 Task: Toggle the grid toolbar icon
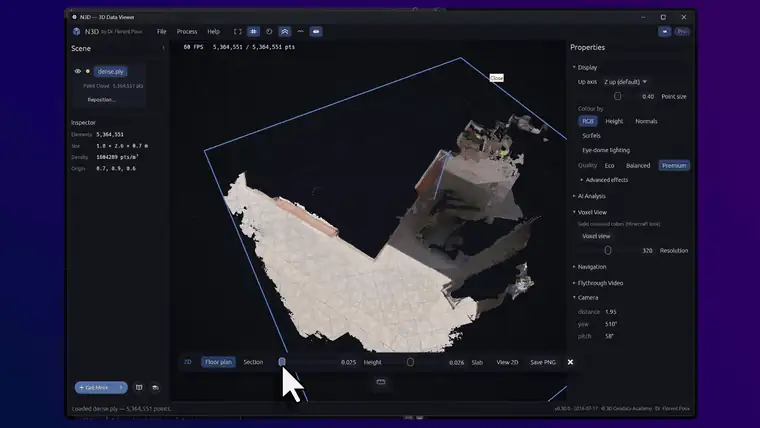pyautogui.click(x=253, y=32)
